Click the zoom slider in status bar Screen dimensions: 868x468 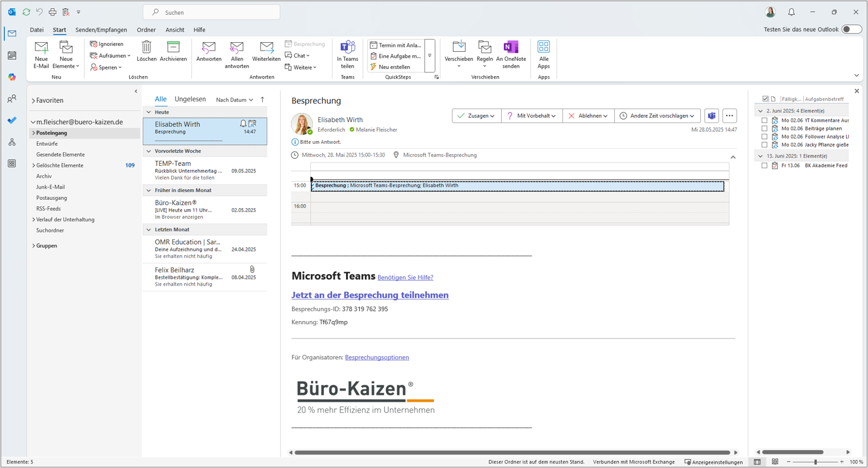815,462
